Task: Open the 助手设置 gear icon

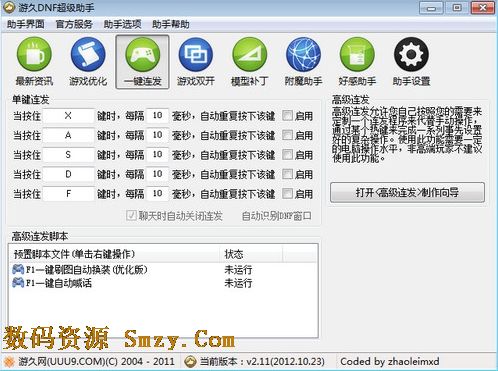Action: click(411, 54)
